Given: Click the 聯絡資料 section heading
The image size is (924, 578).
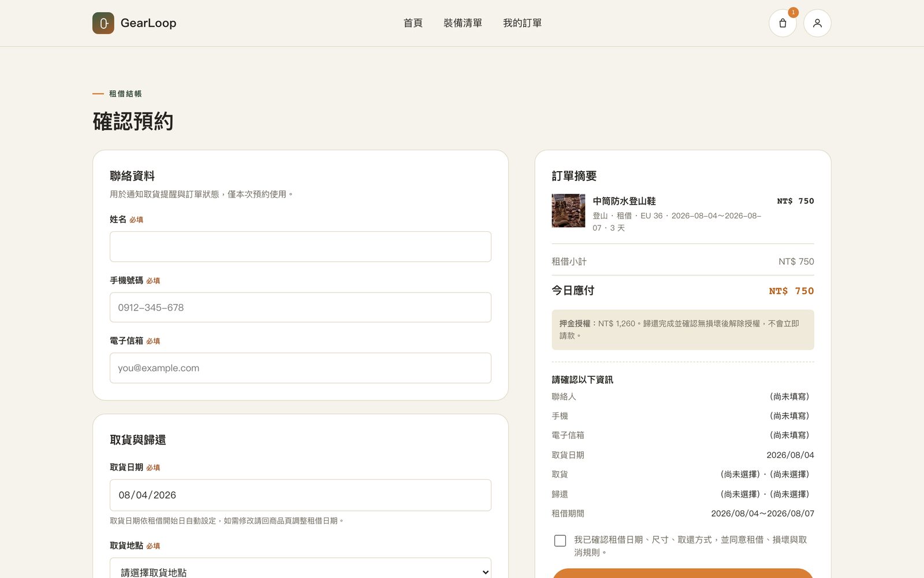Looking at the screenshot, I should [x=132, y=176].
